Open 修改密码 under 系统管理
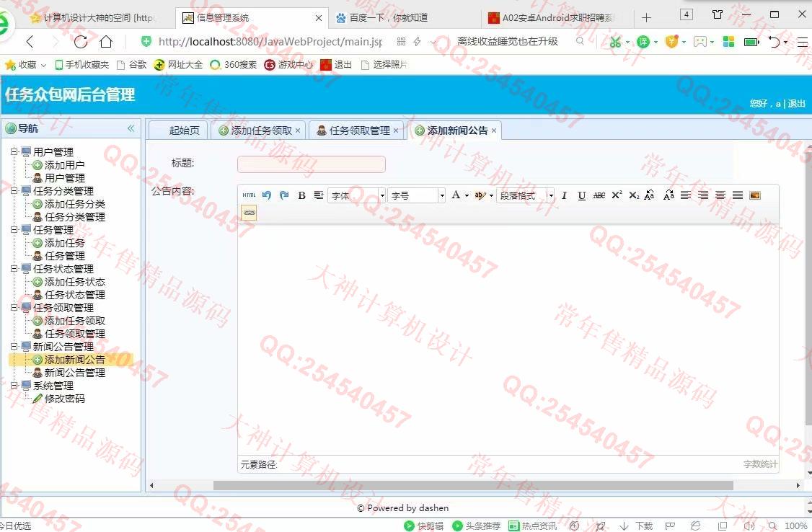812x532 pixels. click(x=64, y=399)
